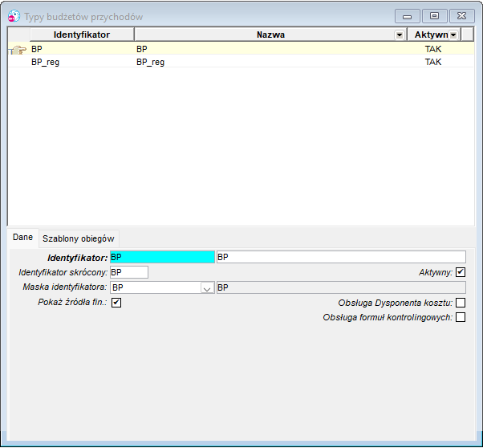Switch to the Szablony obiegów tab
483x448 pixels.
coord(79,238)
